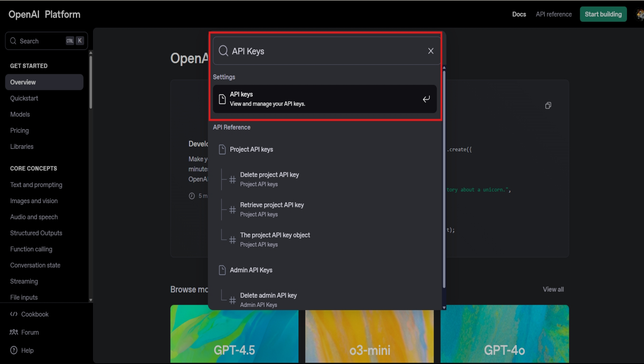Click the OpenAI Platform logo
Image resolution: width=644 pixels, height=364 pixels.
45,14
